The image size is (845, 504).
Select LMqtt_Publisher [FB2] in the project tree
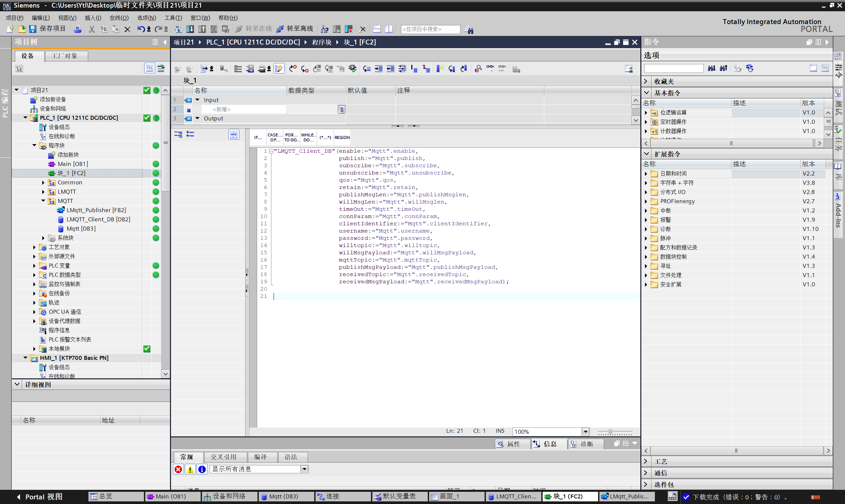coord(96,210)
